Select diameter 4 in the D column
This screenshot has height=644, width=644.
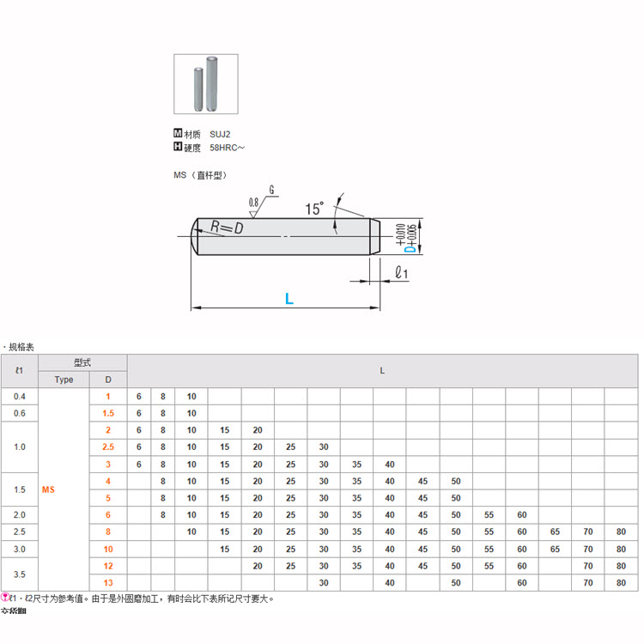point(108,481)
